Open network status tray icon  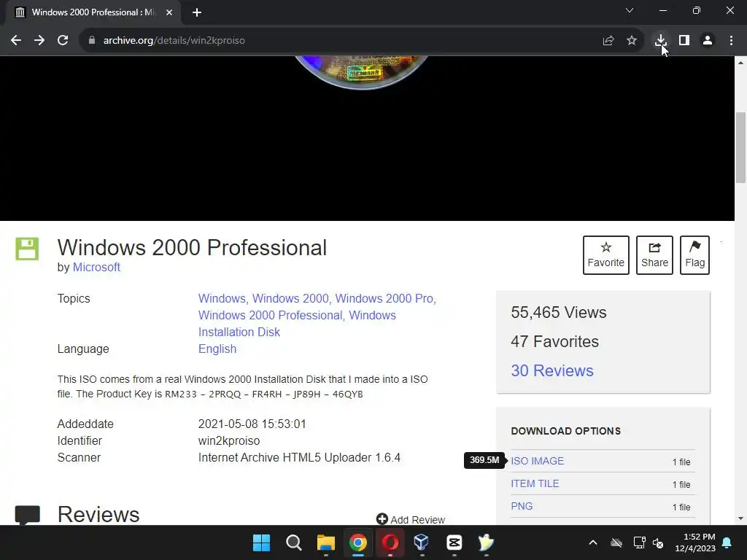coord(639,542)
